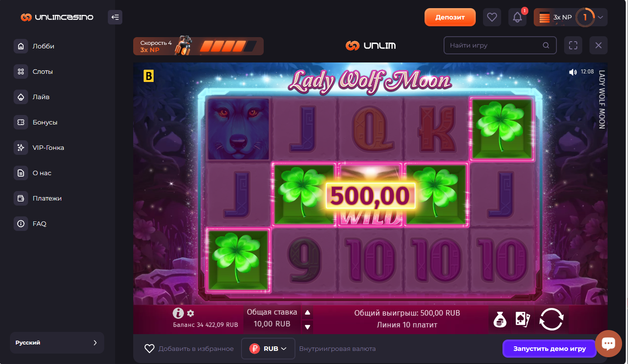This screenshot has height=364, width=628.
Task: Mute the game sound speaker
Action: coord(573,72)
